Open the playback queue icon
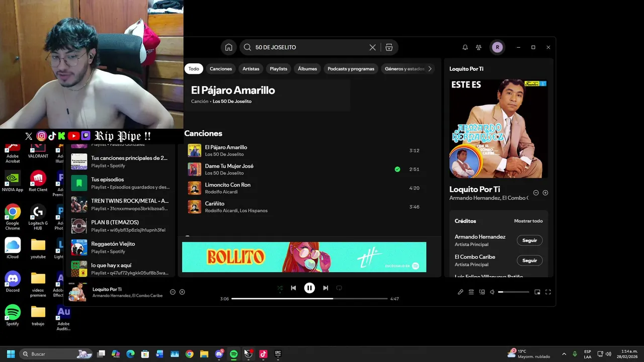 click(x=471, y=292)
